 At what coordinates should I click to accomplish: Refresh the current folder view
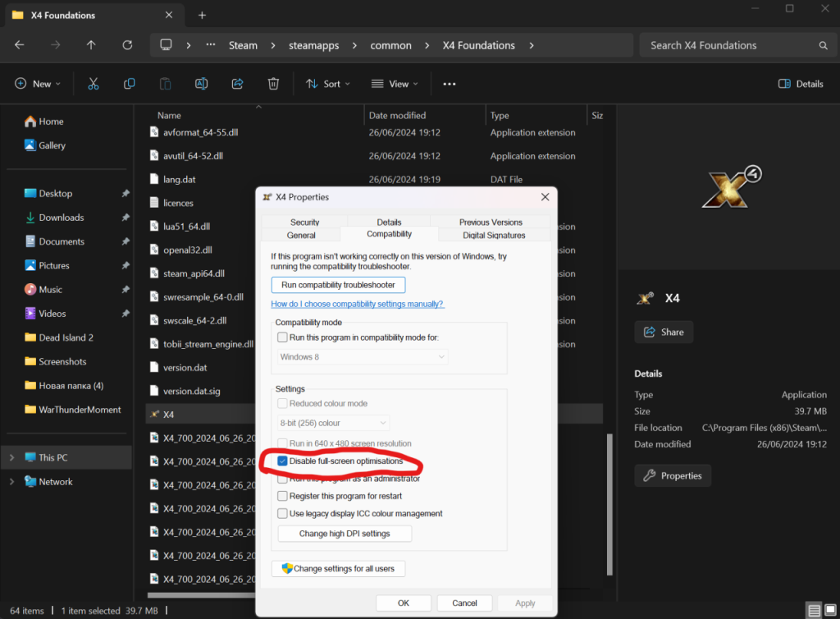[127, 45]
